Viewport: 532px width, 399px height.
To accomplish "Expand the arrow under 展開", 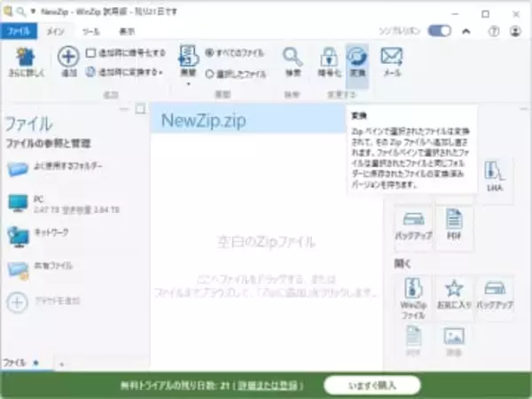I will pyautogui.click(x=189, y=84).
